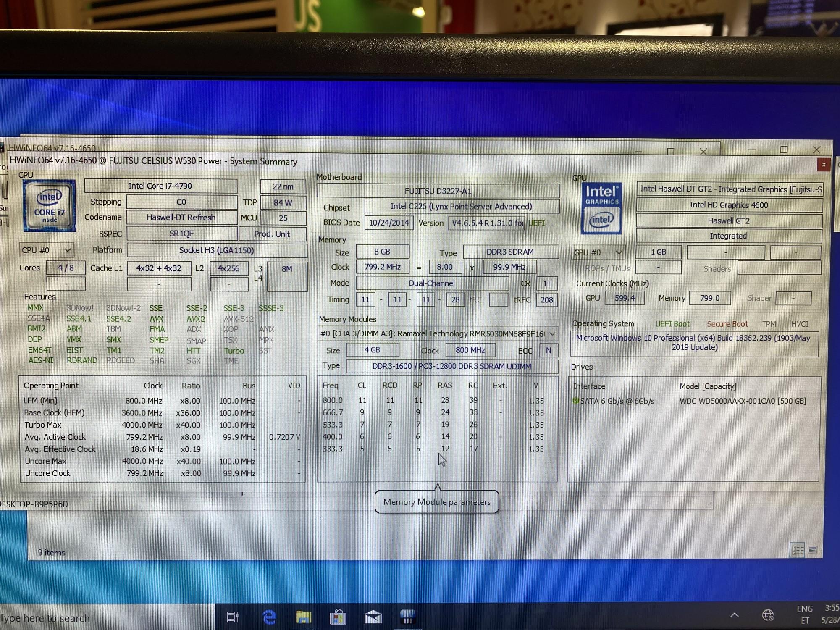Click the Avg. Effective Clock row

point(163,449)
